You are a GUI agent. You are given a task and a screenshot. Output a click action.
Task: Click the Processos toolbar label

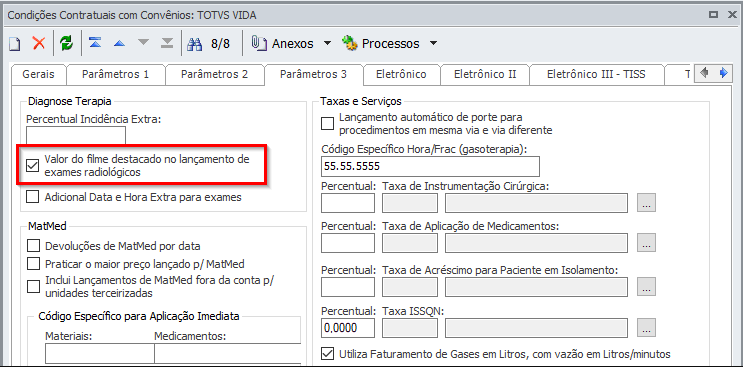pyautogui.click(x=390, y=44)
